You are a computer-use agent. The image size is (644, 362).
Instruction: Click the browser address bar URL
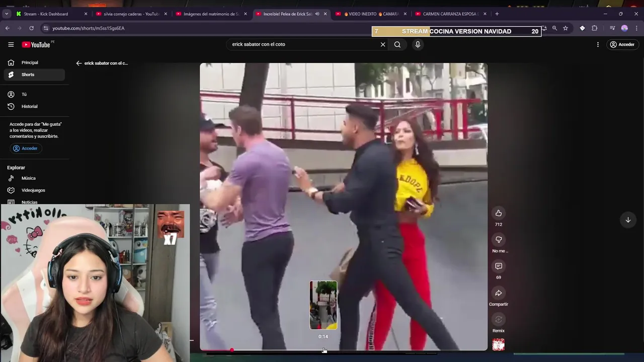coord(89,28)
